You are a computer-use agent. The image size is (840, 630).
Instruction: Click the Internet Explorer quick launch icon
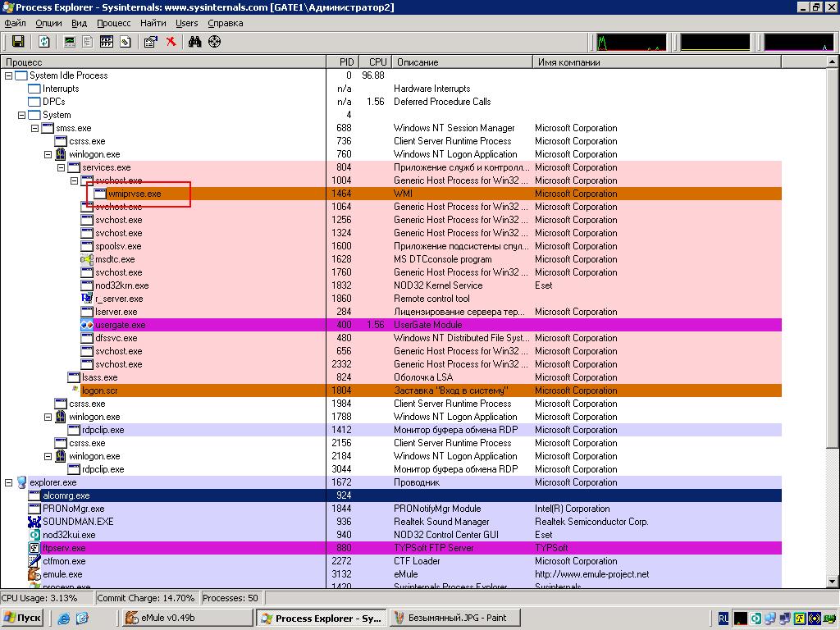coord(64,619)
